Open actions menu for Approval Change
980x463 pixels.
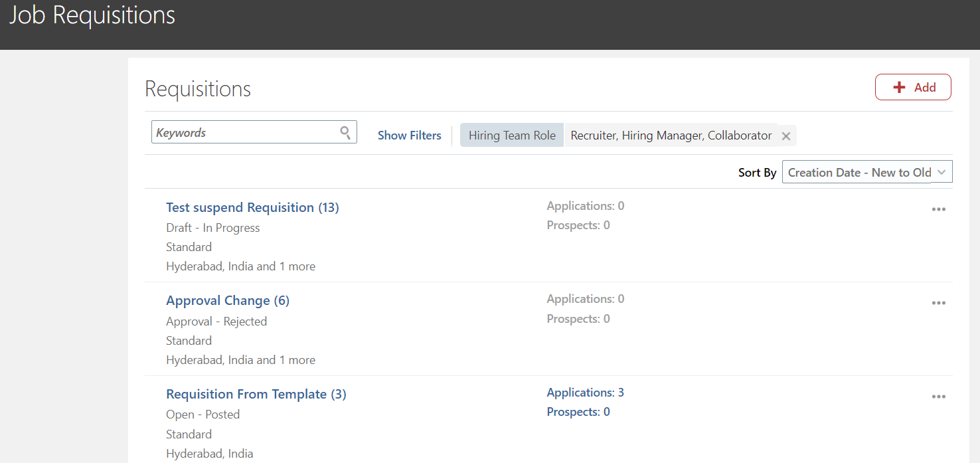click(x=938, y=303)
